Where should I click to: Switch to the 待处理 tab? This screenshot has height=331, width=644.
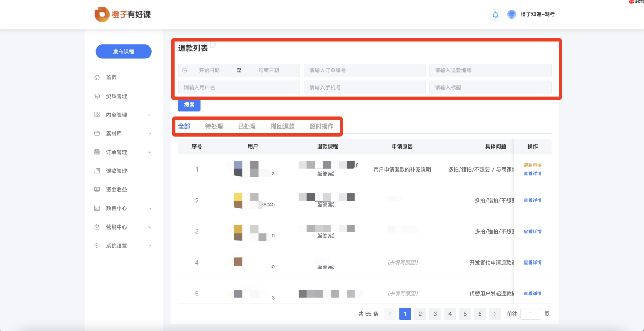214,126
